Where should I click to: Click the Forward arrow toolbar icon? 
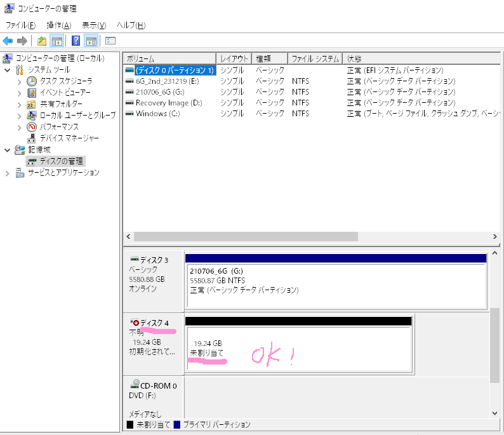point(22,41)
